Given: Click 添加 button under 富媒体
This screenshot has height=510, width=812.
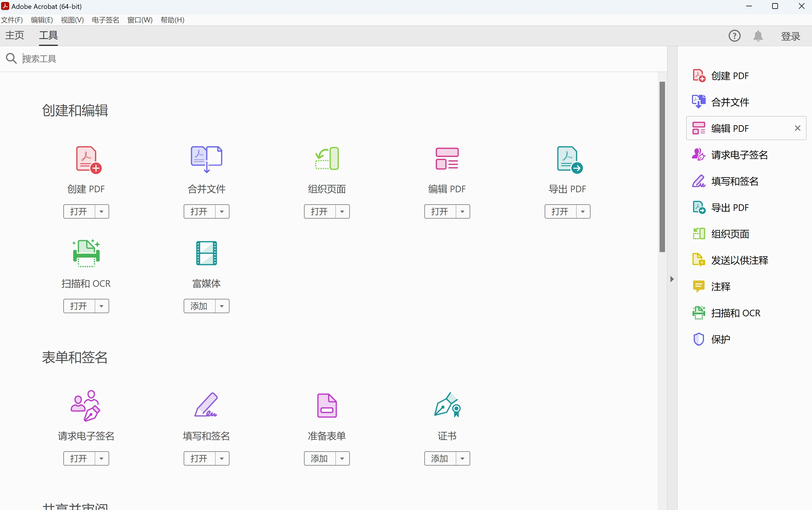Looking at the screenshot, I should [199, 306].
